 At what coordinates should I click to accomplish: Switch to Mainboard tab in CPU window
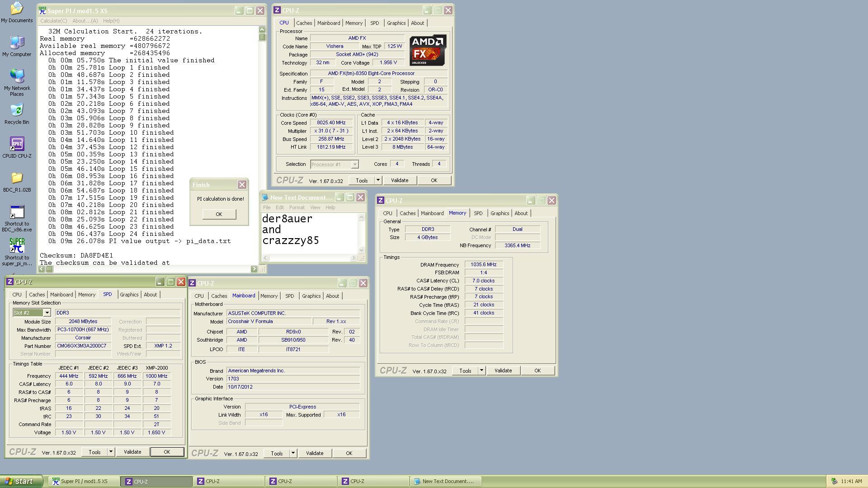[x=329, y=23]
